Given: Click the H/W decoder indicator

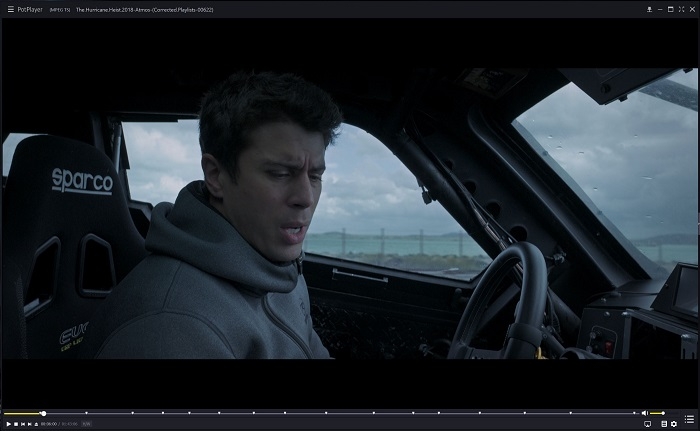Looking at the screenshot, I should pyautogui.click(x=87, y=424).
